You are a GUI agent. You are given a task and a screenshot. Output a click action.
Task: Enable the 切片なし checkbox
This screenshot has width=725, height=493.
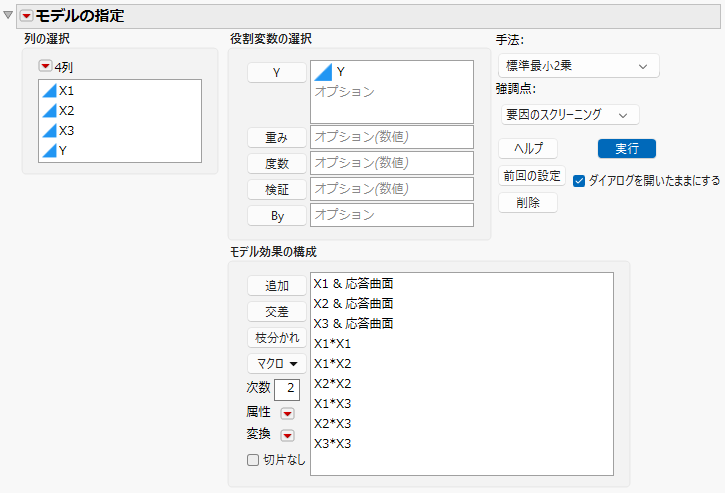tap(253, 460)
